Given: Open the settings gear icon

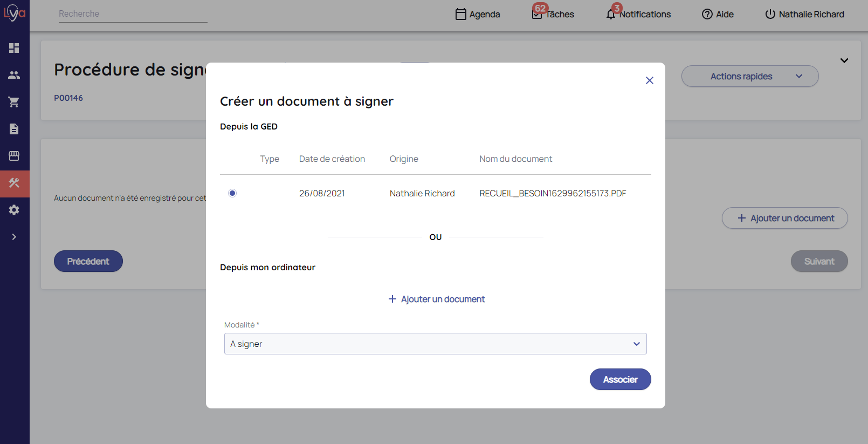Looking at the screenshot, I should 14,210.
